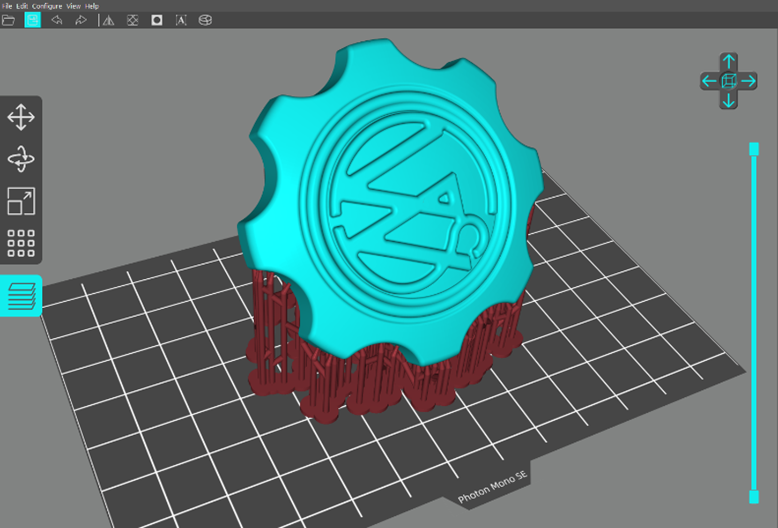Click the stacked disc icon in toolbar
The image size is (778, 528).
click(x=205, y=20)
